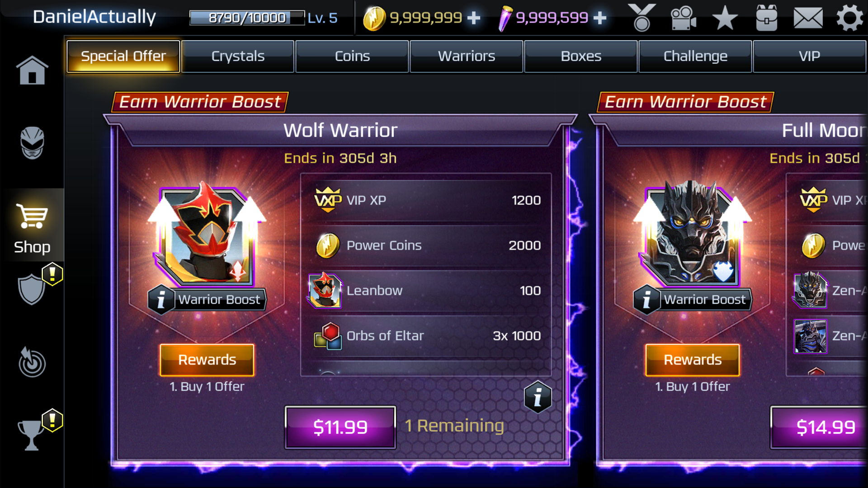Viewport: 868px width, 488px height.
Task: Open the trophy icon in sidebar
Action: pos(31,435)
